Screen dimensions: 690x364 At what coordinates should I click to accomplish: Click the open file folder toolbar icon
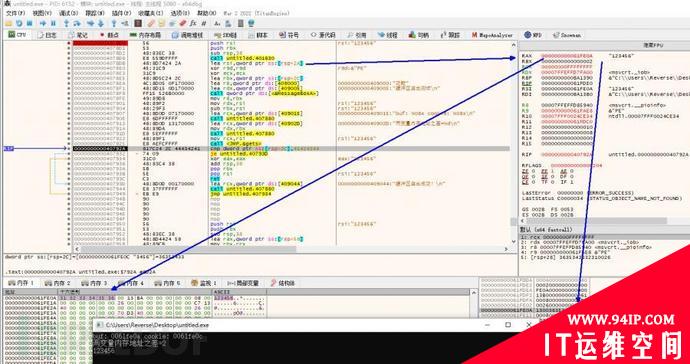tap(8, 23)
